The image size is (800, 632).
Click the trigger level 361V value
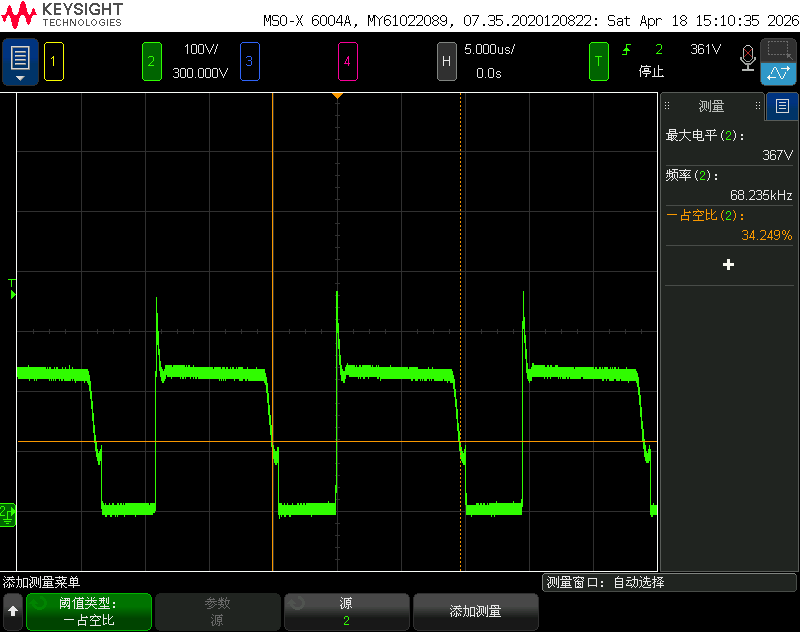click(x=705, y=49)
